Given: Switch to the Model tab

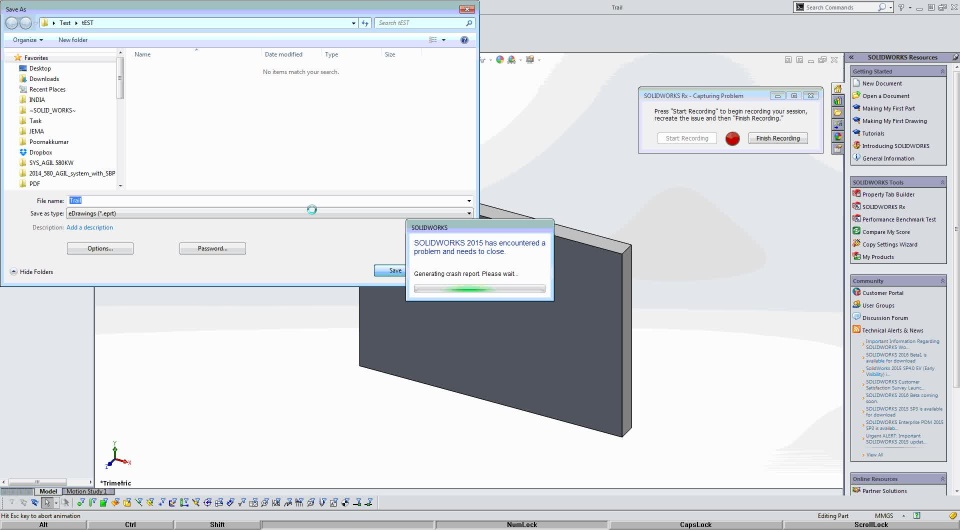Looking at the screenshot, I should click(48, 491).
